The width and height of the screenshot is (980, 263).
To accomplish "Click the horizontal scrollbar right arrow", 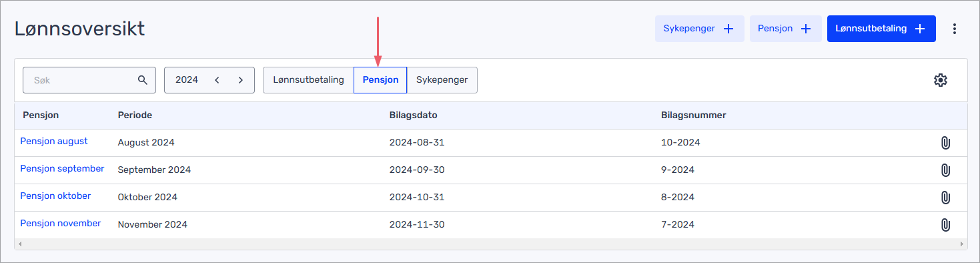I will tap(961, 244).
